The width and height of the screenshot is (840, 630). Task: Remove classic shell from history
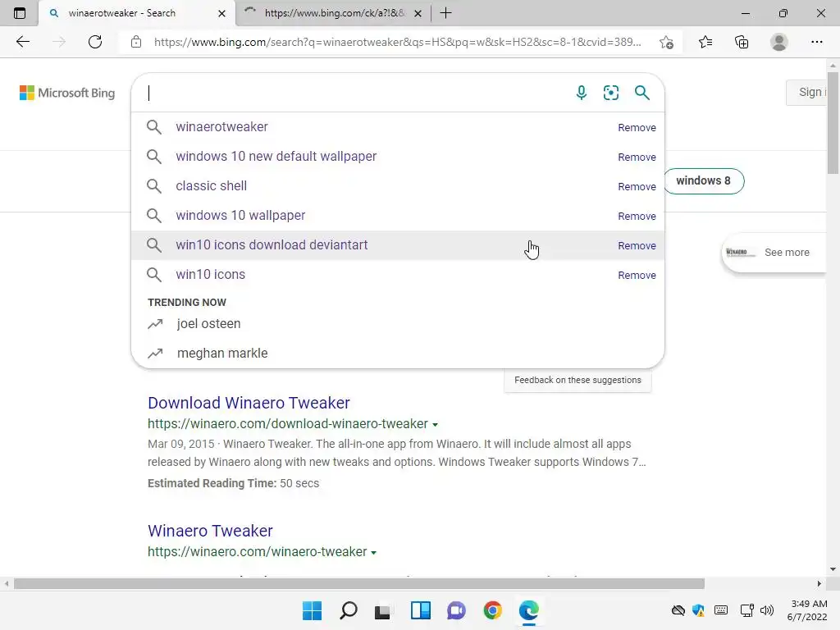[x=637, y=186]
